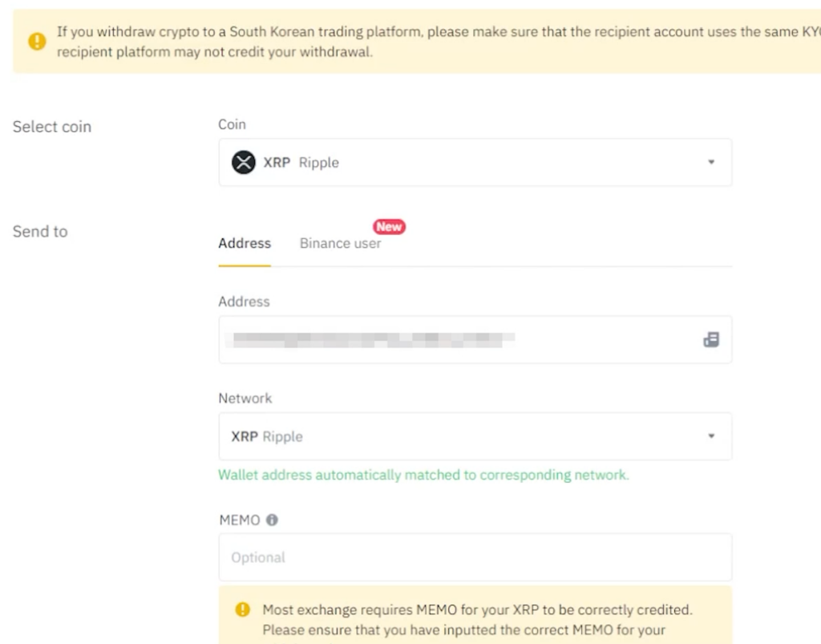
Task: Switch to the Address tab
Action: 245,244
